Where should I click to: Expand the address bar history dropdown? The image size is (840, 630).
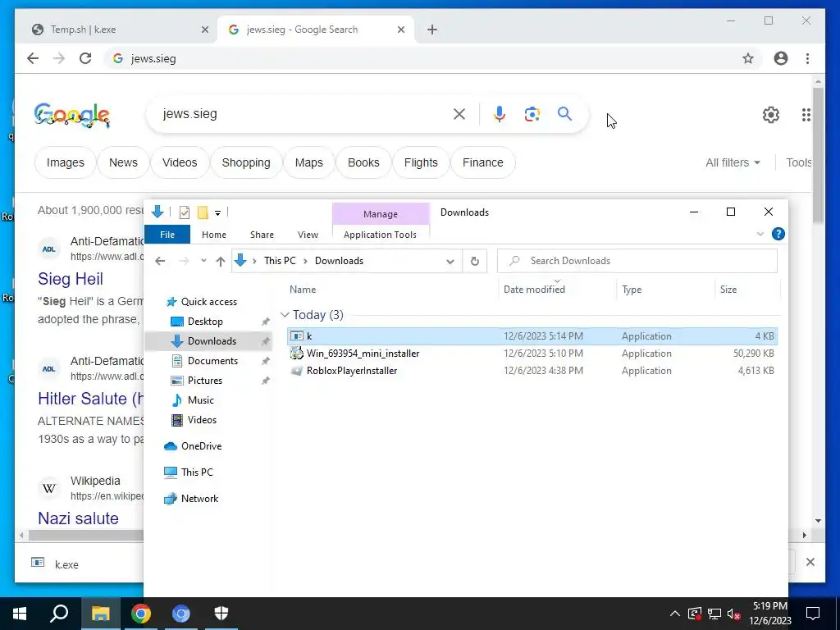click(x=450, y=261)
